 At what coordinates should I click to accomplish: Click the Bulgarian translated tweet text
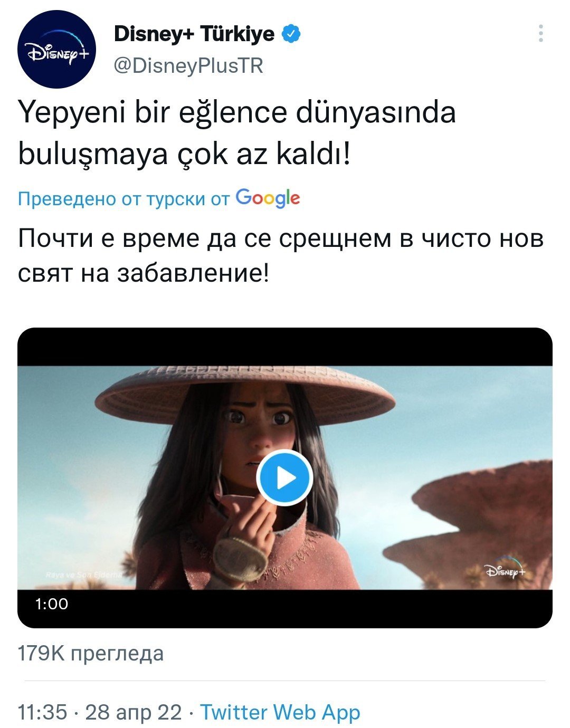pos(281,256)
